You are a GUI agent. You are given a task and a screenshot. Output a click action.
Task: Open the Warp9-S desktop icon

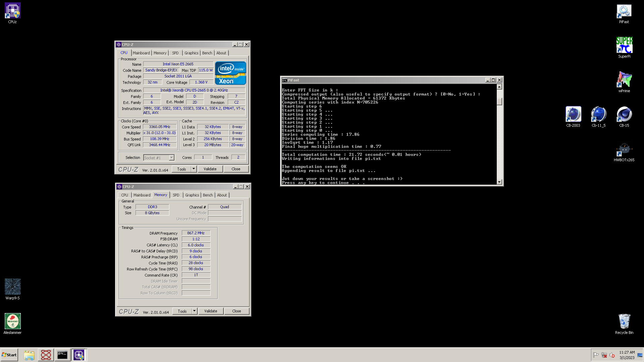pyautogui.click(x=12, y=289)
